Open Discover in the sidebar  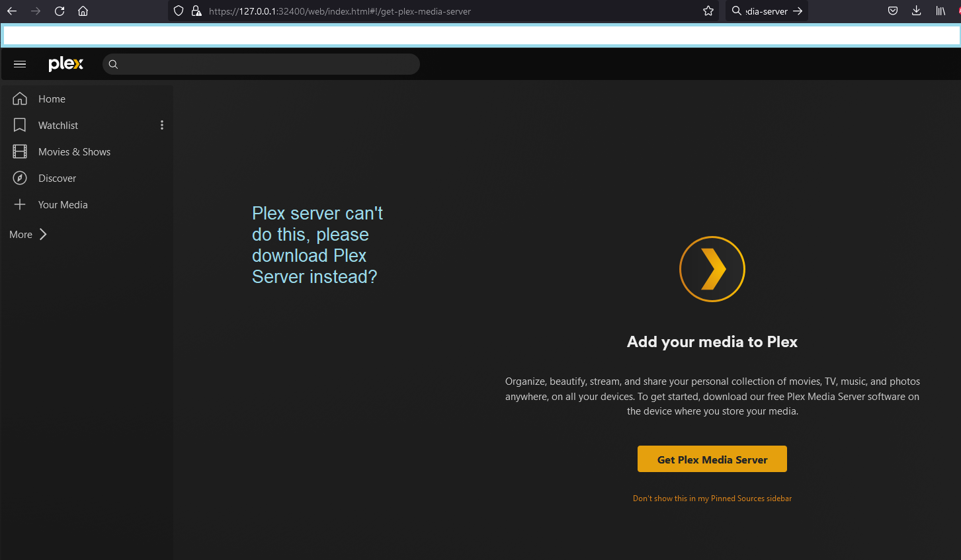[x=57, y=178]
